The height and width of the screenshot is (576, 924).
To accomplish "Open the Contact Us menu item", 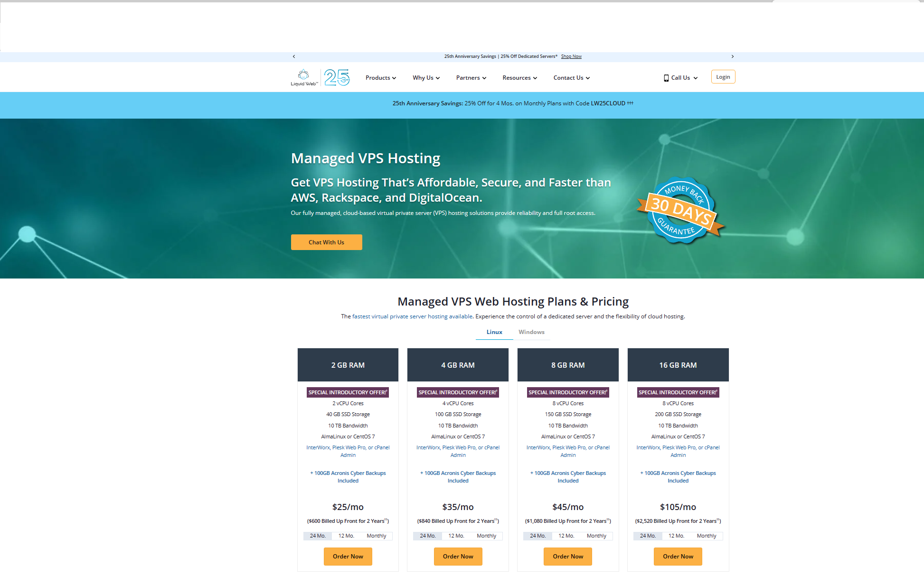I will 569,78.
